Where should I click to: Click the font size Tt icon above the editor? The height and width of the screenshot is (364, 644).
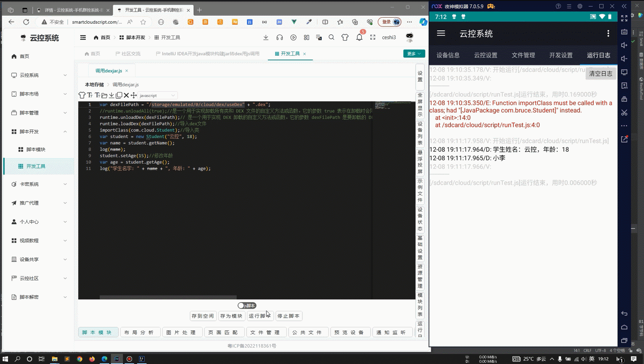point(90,95)
